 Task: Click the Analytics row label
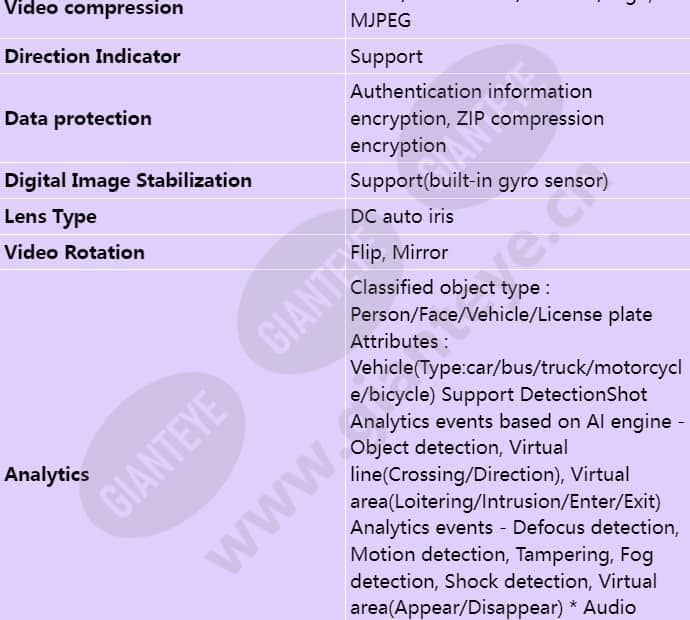tap(46, 474)
